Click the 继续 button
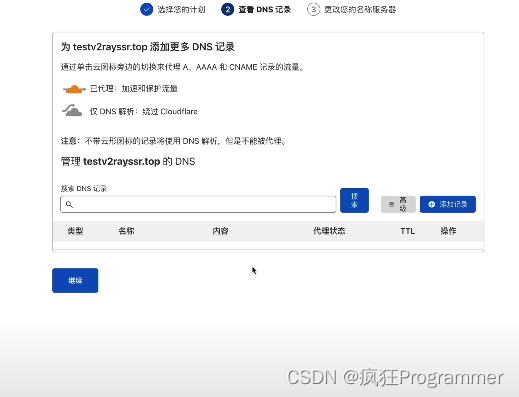The width and height of the screenshot is (519, 397). coord(75,280)
